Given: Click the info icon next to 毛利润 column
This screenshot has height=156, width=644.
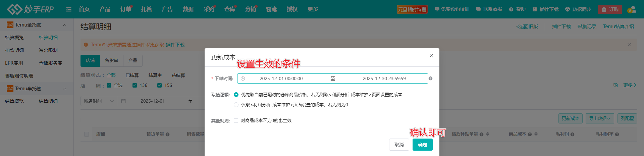Looking at the screenshot, I should tap(572, 134).
